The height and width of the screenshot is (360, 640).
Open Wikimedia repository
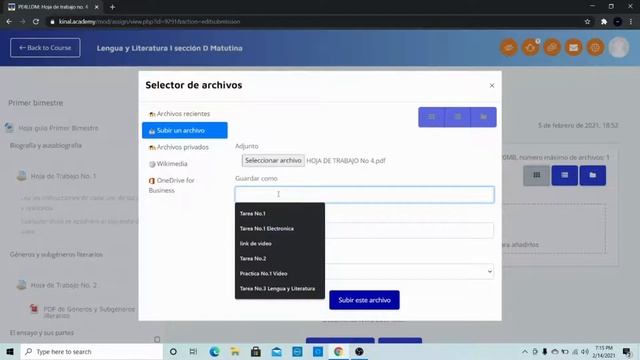pyautogui.click(x=168, y=164)
